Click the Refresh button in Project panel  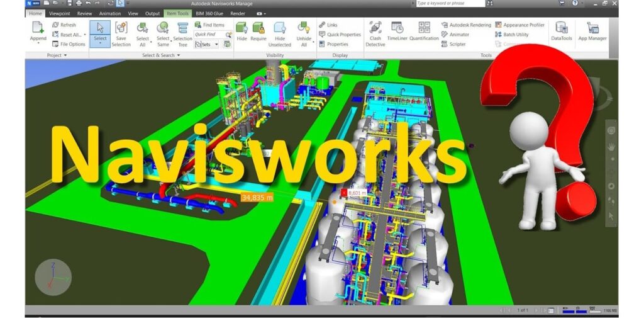65,25
